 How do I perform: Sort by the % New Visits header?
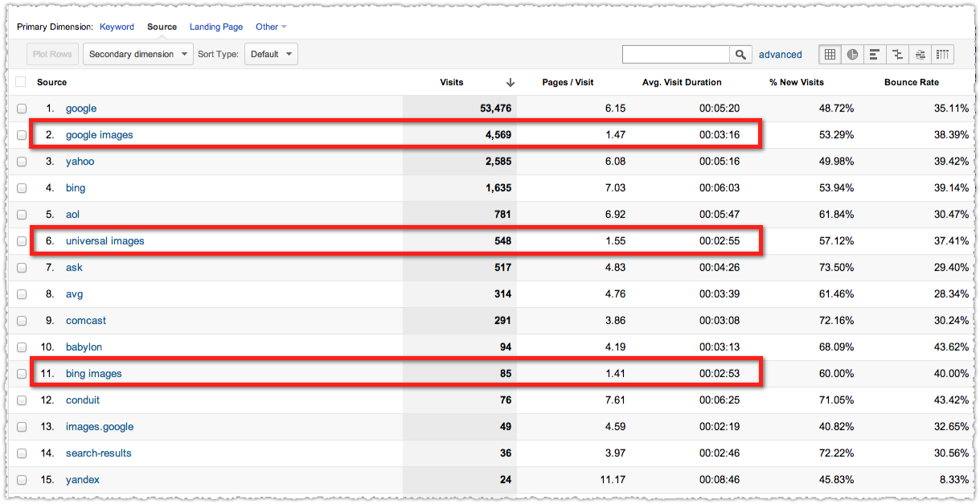pyautogui.click(x=797, y=82)
